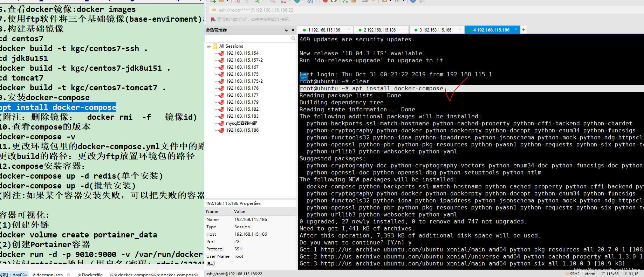The height and width of the screenshot is (277, 644).
Task: Open session 192.168.115.179
Action: click(x=242, y=102)
